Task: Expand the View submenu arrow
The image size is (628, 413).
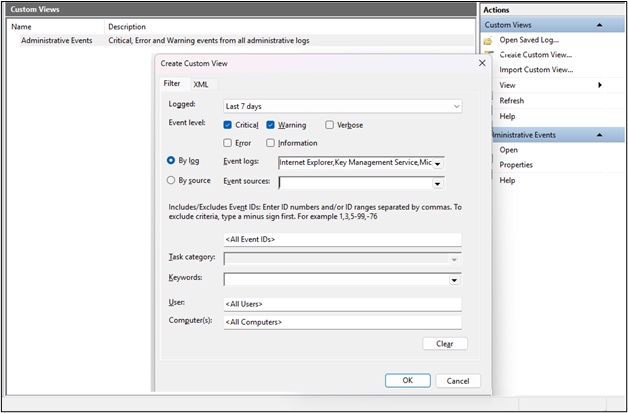Action: [x=599, y=86]
